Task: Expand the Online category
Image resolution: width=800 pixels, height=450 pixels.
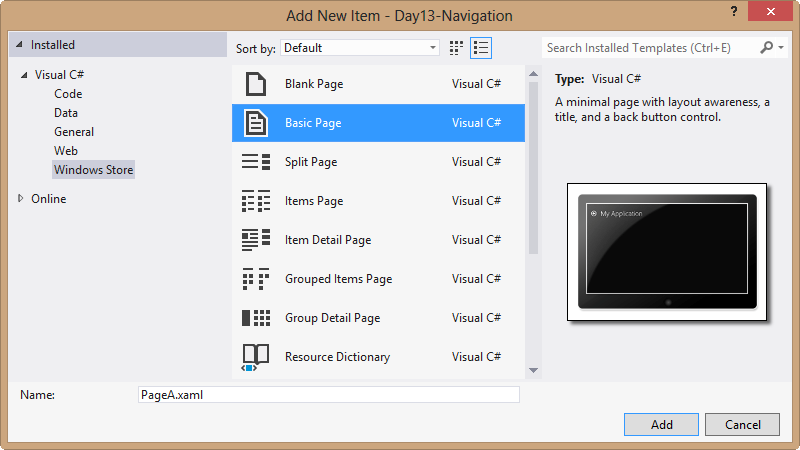Action: tap(21, 198)
